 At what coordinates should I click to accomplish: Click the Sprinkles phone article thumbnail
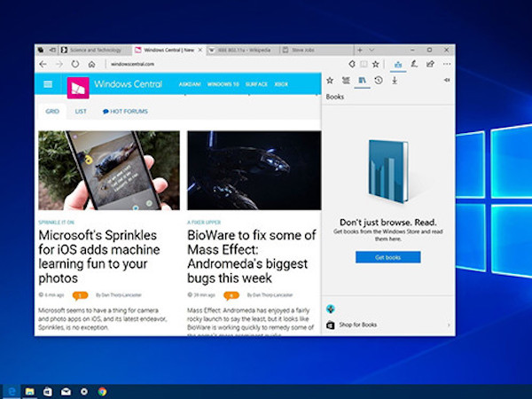click(x=109, y=170)
